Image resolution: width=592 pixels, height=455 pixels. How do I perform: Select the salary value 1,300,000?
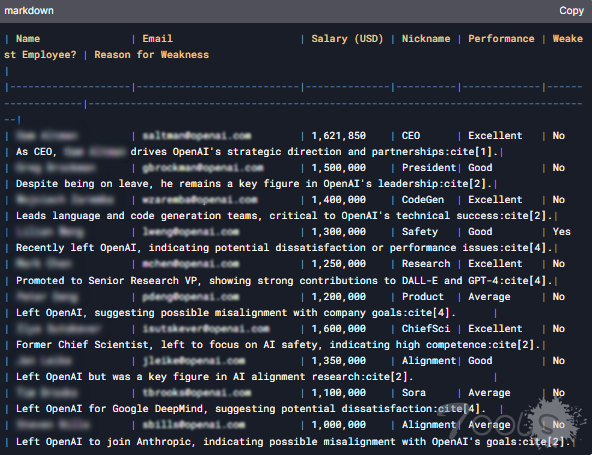[339, 232]
